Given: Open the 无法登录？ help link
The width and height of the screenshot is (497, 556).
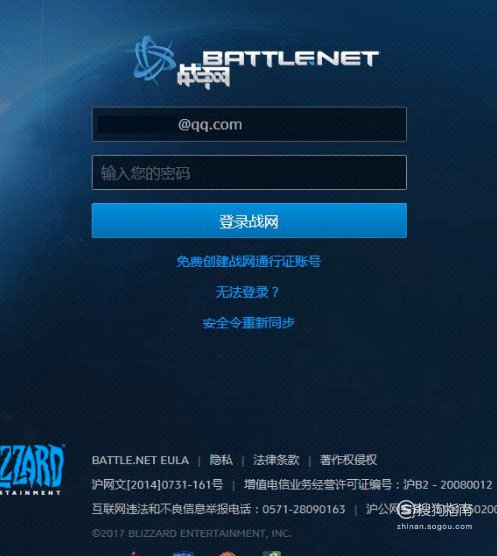Looking at the screenshot, I should [247, 293].
